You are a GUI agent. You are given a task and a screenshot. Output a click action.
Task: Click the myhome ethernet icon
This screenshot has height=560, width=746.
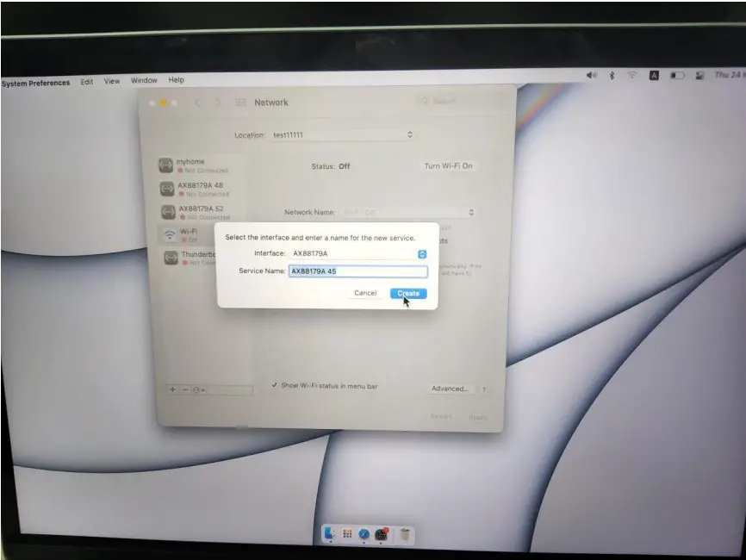click(x=165, y=165)
